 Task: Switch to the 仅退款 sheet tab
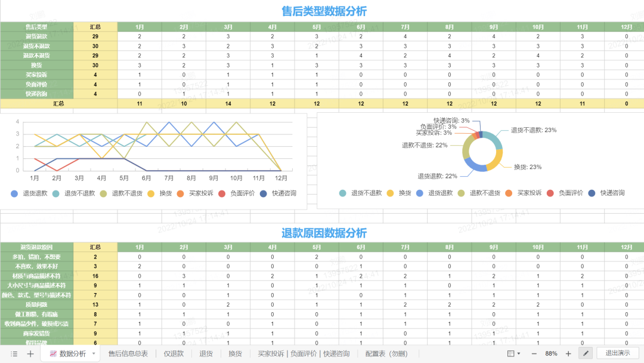click(174, 353)
